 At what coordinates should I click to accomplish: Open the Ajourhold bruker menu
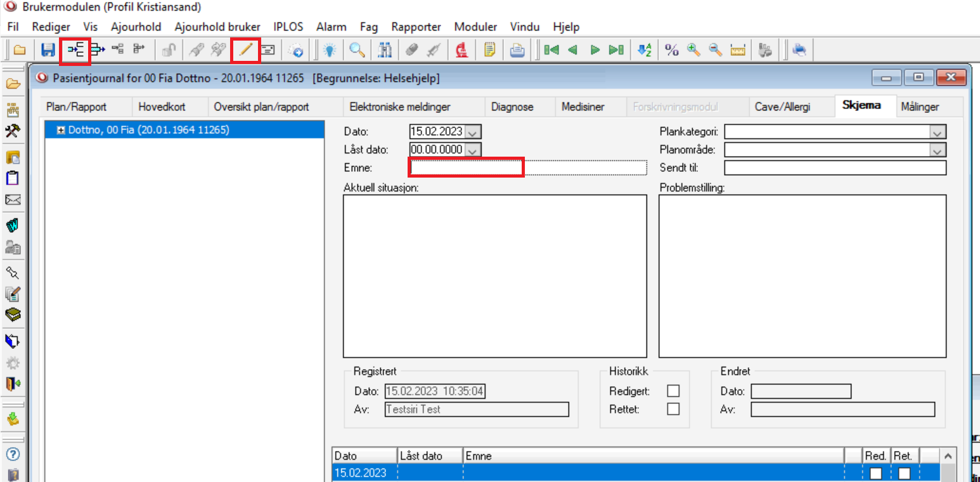[x=217, y=27]
